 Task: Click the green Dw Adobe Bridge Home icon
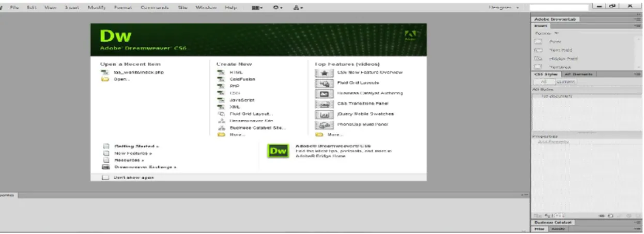point(277,151)
